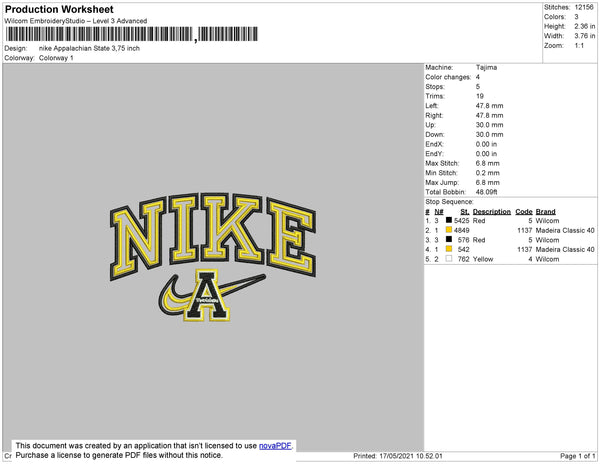Image resolution: width=600 pixels, height=464 pixels.
Task: Click Height value '2.36 in'
Action: coord(584,26)
